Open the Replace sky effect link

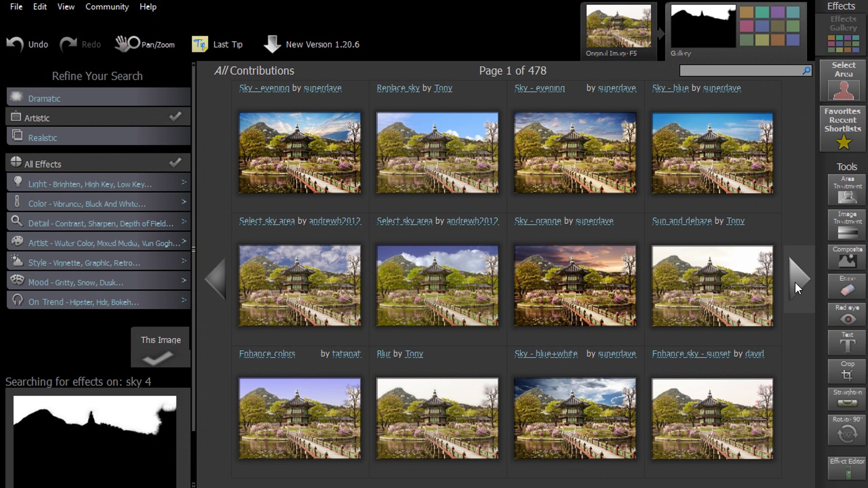pos(398,88)
